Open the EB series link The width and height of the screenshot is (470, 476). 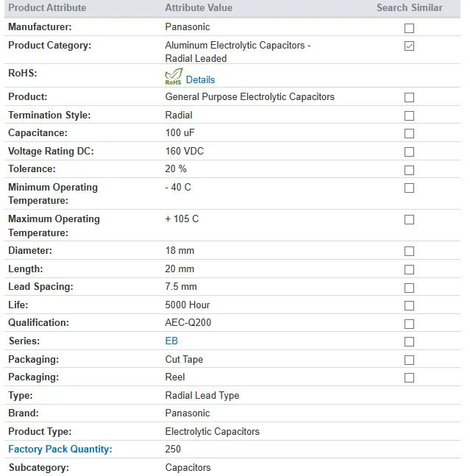(x=171, y=341)
